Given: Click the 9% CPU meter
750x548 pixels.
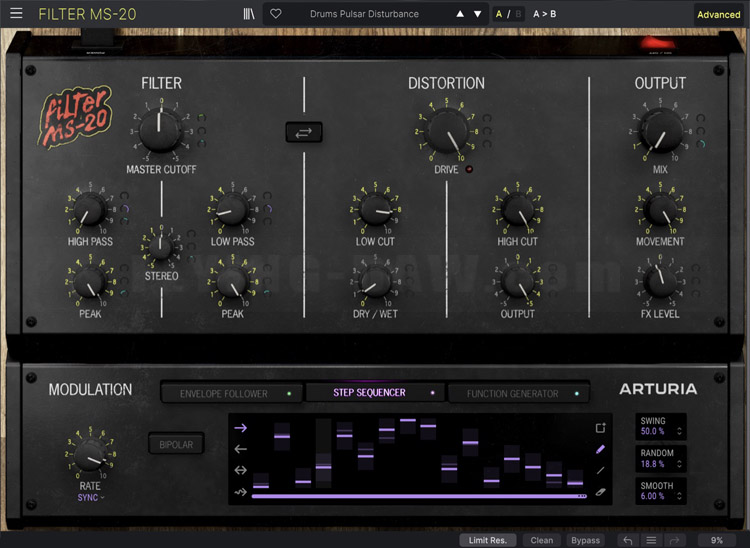Looking at the screenshot, I should 716,540.
